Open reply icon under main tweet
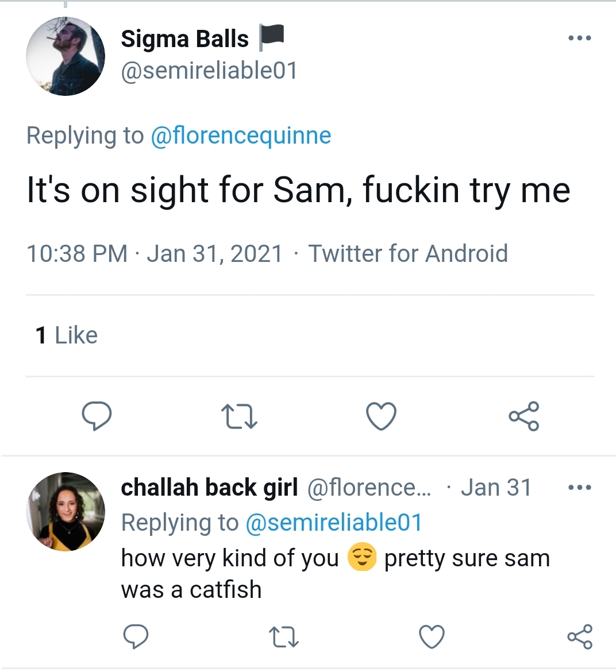 click(x=97, y=416)
